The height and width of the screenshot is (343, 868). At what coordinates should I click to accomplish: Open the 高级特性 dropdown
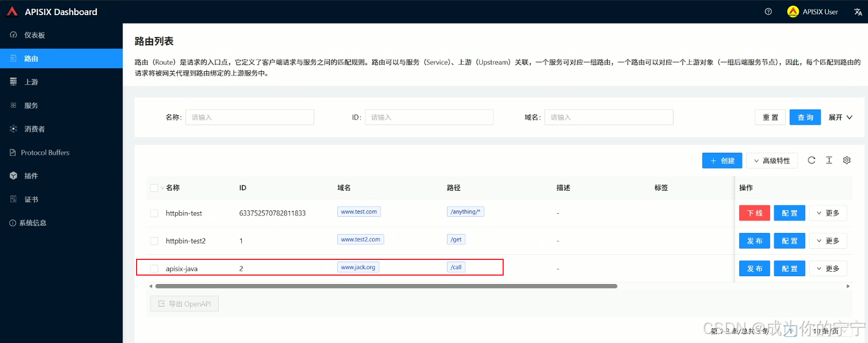click(772, 161)
